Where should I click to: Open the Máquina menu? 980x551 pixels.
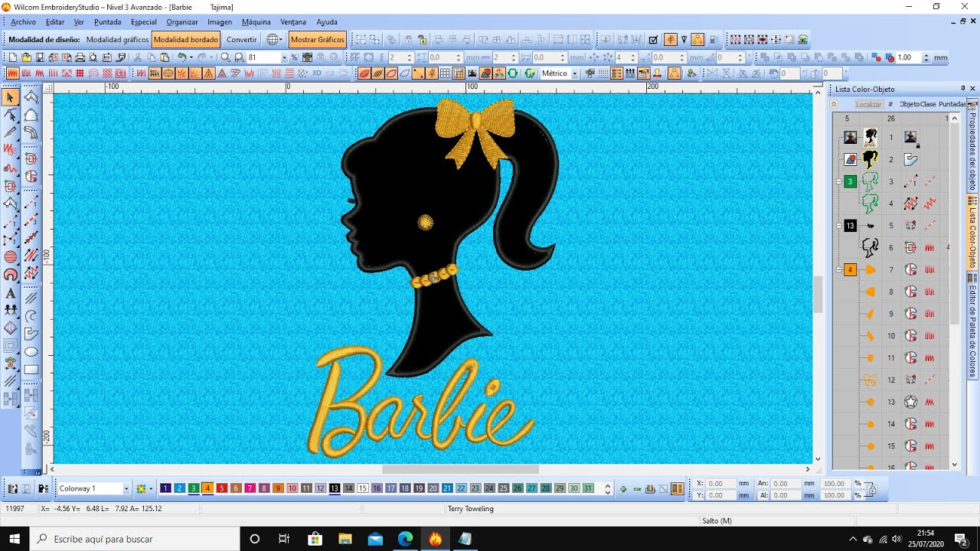click(x=256, y=22)
